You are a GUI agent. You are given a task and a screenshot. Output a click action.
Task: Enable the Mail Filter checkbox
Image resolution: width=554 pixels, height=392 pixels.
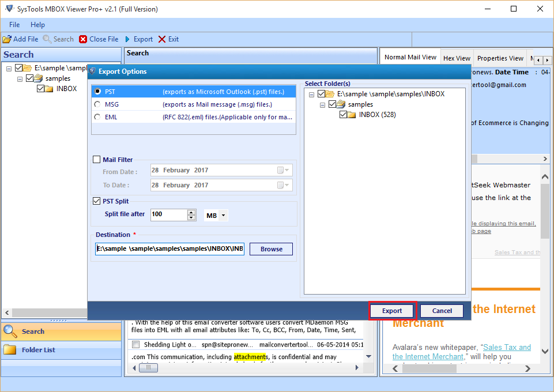point(96,160)
